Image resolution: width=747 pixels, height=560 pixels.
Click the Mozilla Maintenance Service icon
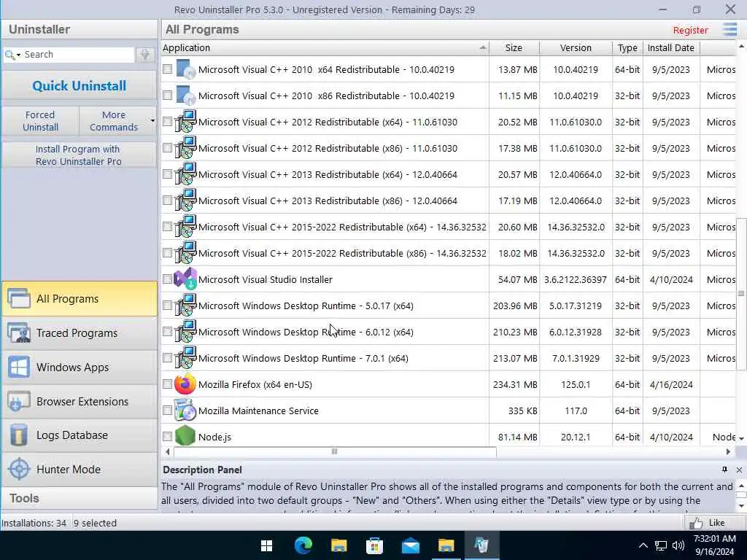(x=185, y=410)
